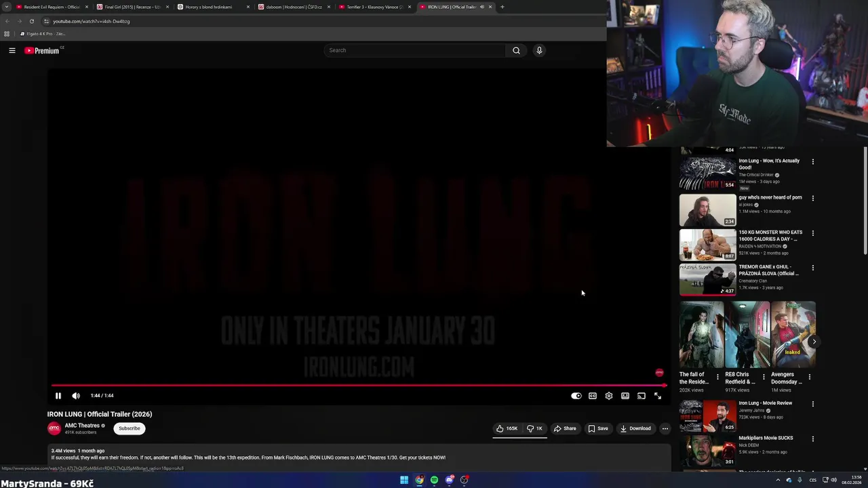868x488 pixels.
Task: Focus the YouTube search field
Action: [414, 50]
